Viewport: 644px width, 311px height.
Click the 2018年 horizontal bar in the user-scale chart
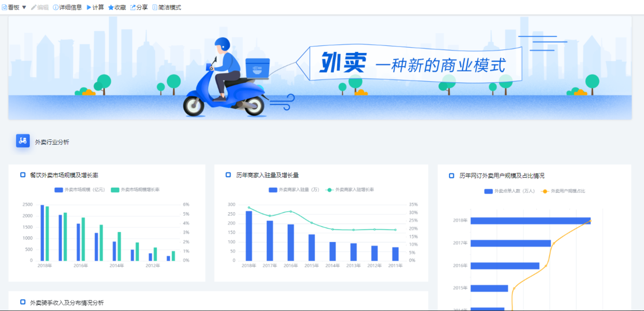(530, 221)
